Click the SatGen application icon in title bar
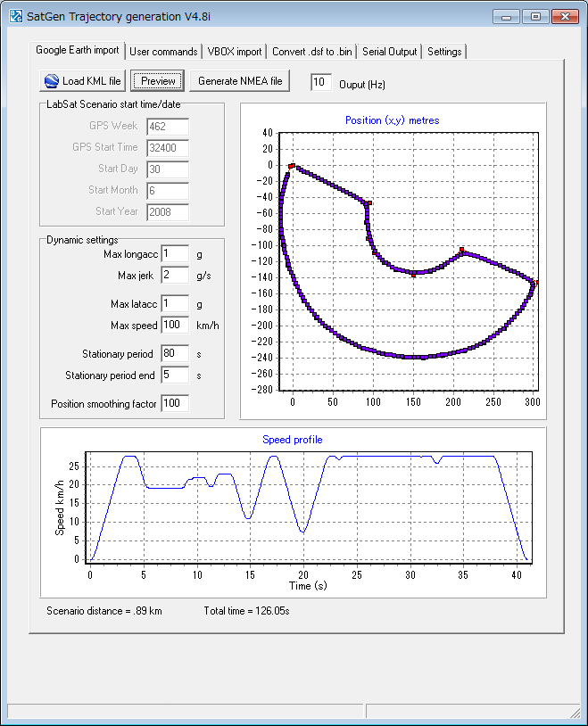The height and width of the screenshot is (726, 588). (x=16, y=16)
